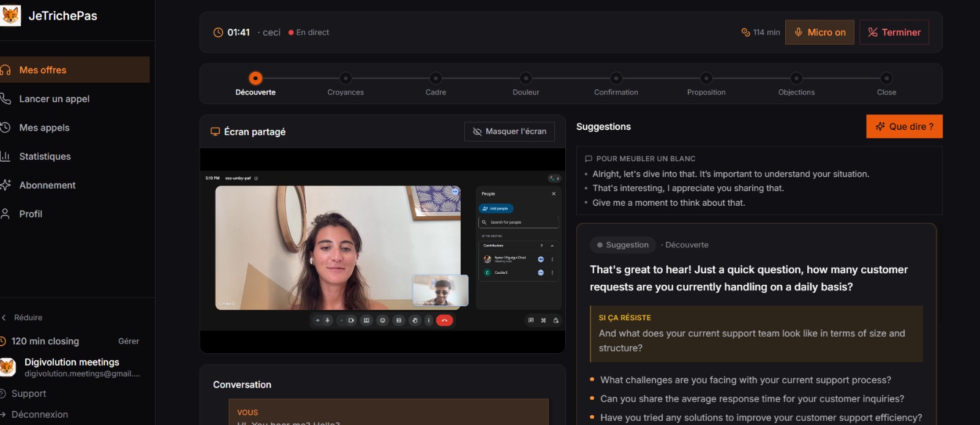The width and height of the screenshot is (980, 425).
Task: Click the call timer clock icon
Action: [x=218, y=32]
